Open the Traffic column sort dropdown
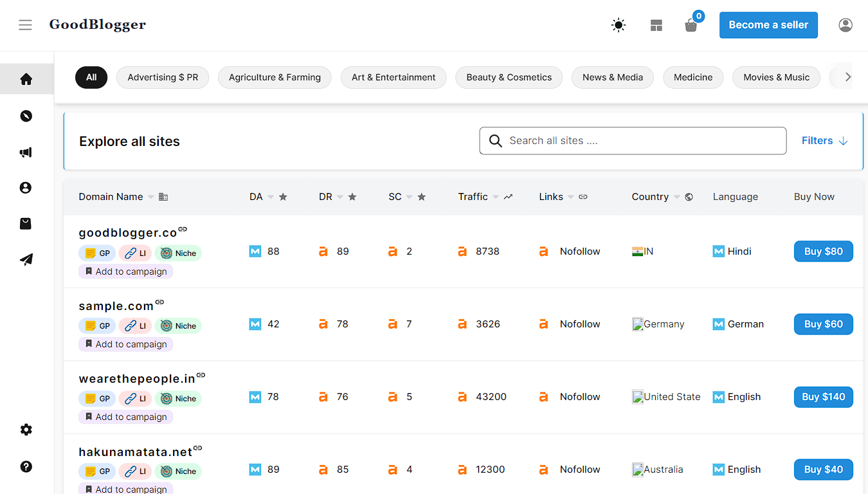 click(x=496, y=197)
